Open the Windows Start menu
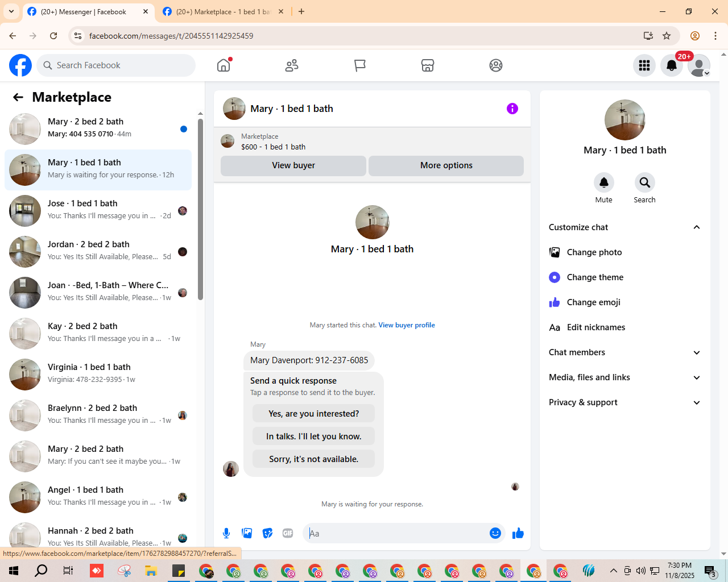728x582 pixels. click(14, 571)
